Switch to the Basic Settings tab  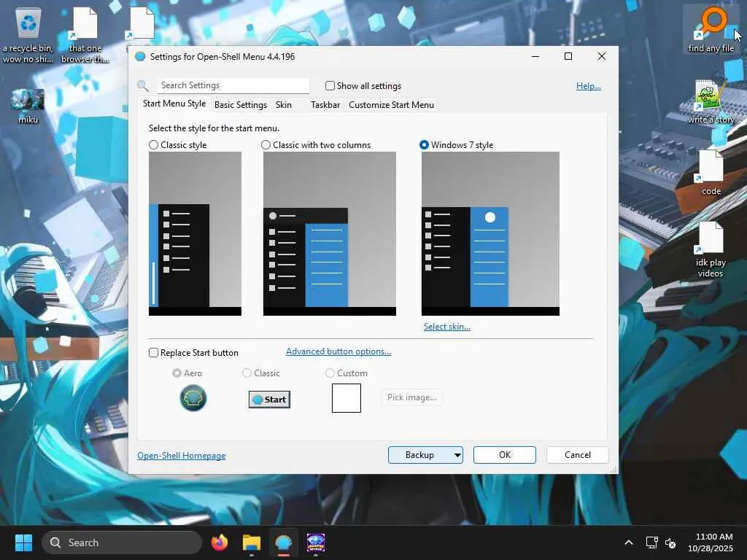pos(241,105)
